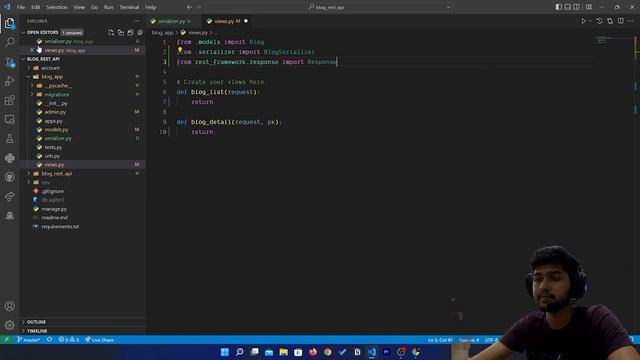This screenshot has width=640, height=360.
Task: Click the blog_app breadcrumb
Action: [162, 33]
